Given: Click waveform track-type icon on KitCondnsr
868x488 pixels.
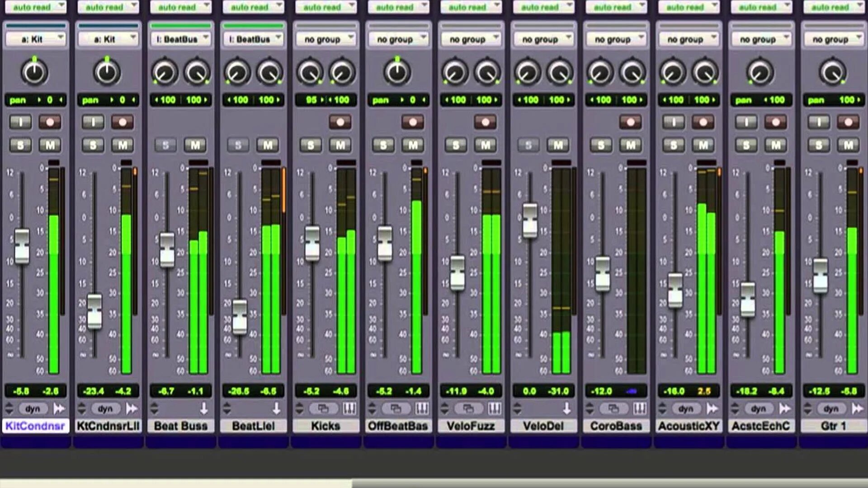Looking at the screenshot, I should [59, 409].
